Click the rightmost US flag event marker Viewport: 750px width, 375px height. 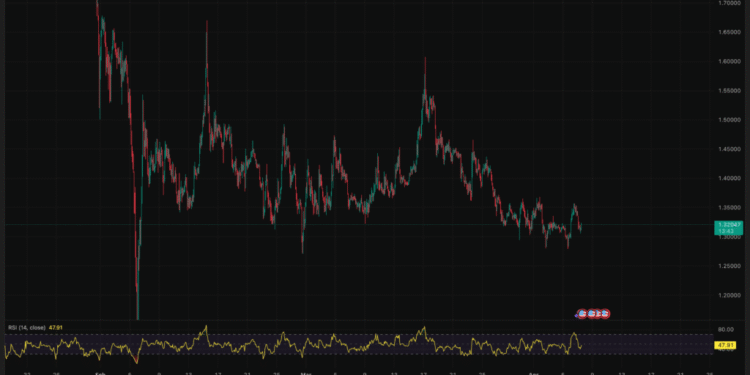coord(605,314)
